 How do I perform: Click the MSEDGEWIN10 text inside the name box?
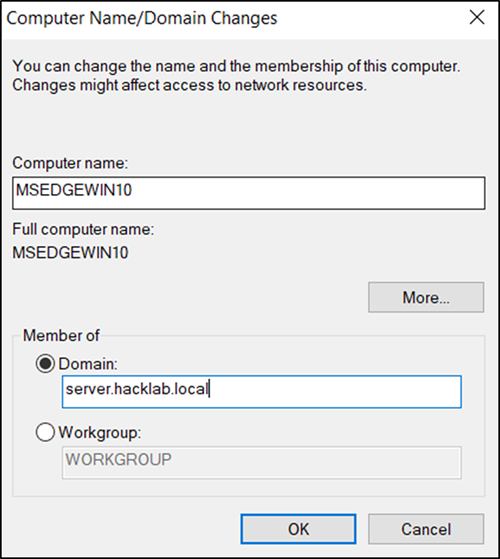tap(74, 190)
